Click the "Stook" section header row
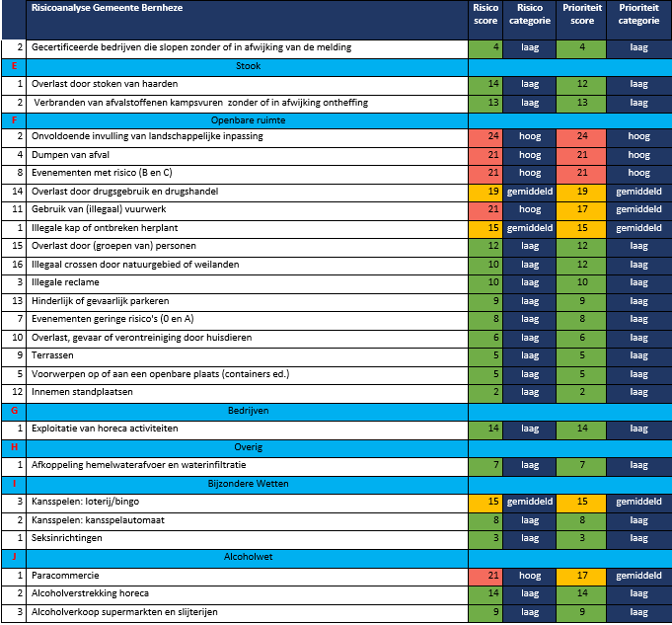 249,67
